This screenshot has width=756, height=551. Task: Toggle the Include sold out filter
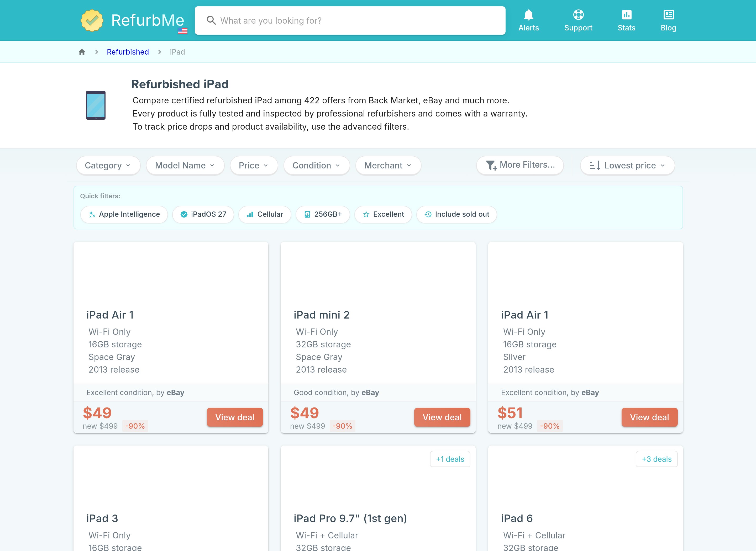(457, 214)
